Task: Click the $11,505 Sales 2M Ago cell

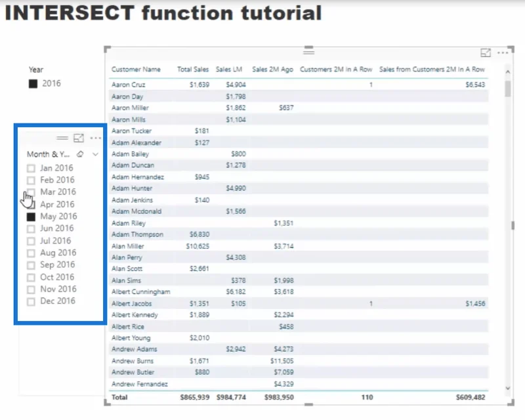Action: [282, 361]
